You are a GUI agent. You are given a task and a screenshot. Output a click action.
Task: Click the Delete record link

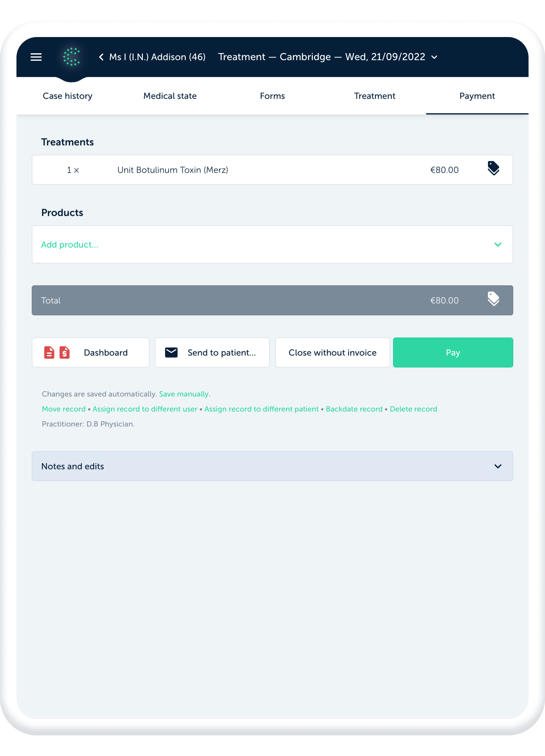coord(413,409)
